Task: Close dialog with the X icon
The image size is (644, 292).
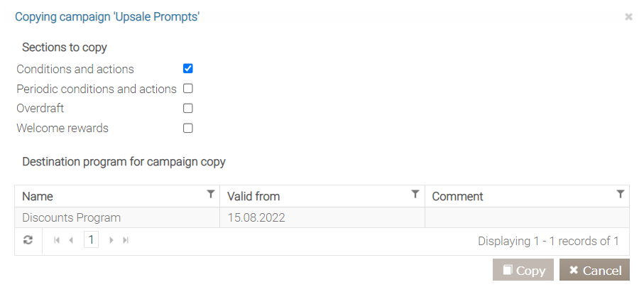Action: [628, 17]
